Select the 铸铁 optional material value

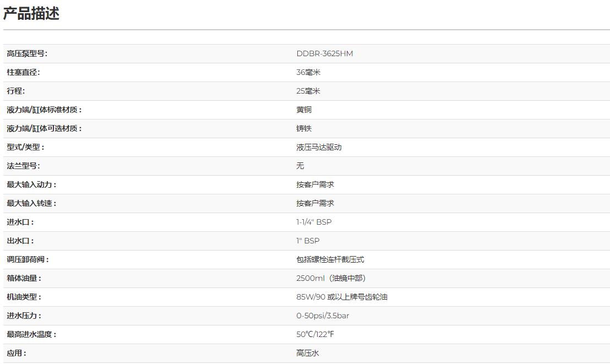(304, 128)
